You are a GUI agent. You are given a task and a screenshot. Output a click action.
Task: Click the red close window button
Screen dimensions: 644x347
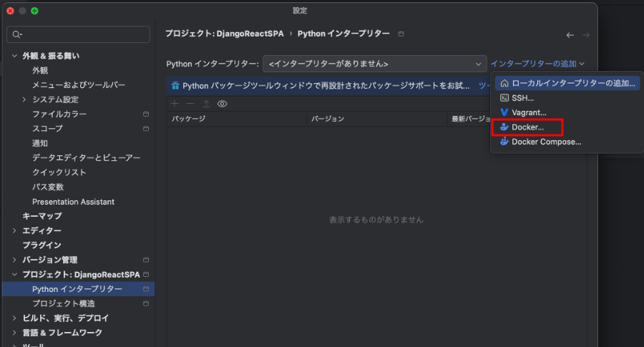(x=10, y=11)
